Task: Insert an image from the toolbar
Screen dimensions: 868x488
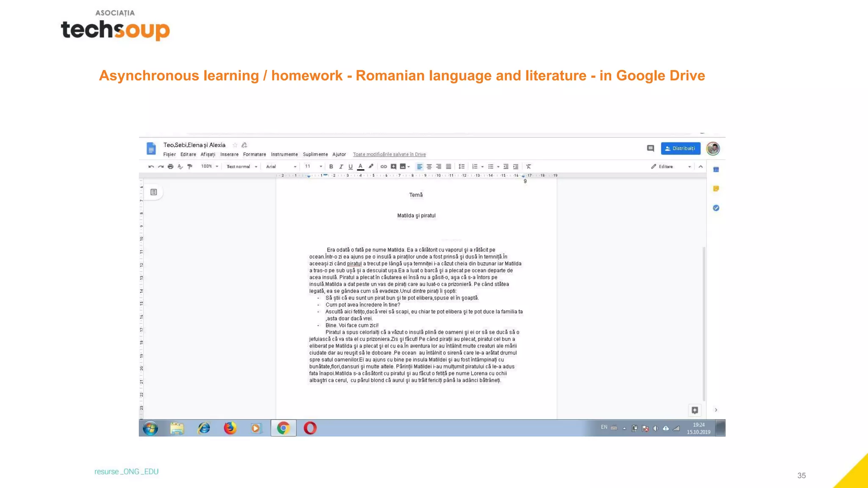Action: click(403, 167)
